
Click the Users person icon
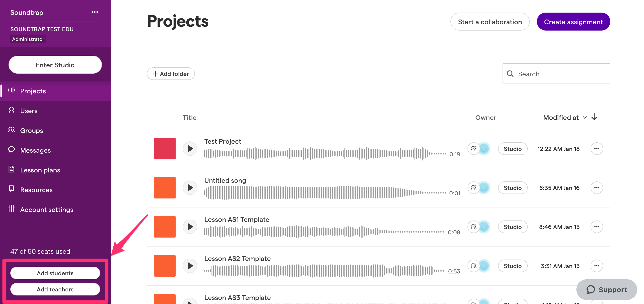click(x=11, y=110)
